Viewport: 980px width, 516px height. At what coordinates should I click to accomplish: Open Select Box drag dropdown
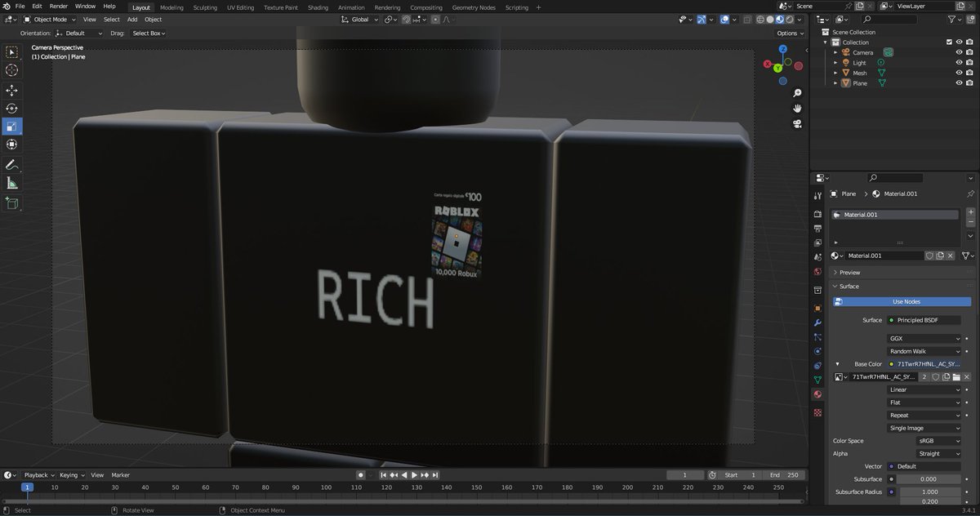click(149, 33)
